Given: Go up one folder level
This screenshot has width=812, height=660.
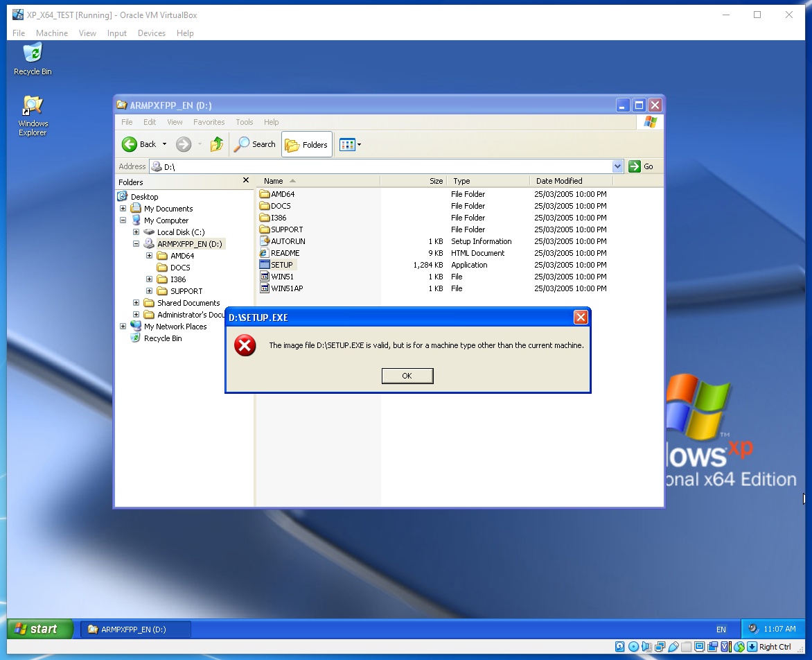Looking at the screenshot, I should pos(216,144).
